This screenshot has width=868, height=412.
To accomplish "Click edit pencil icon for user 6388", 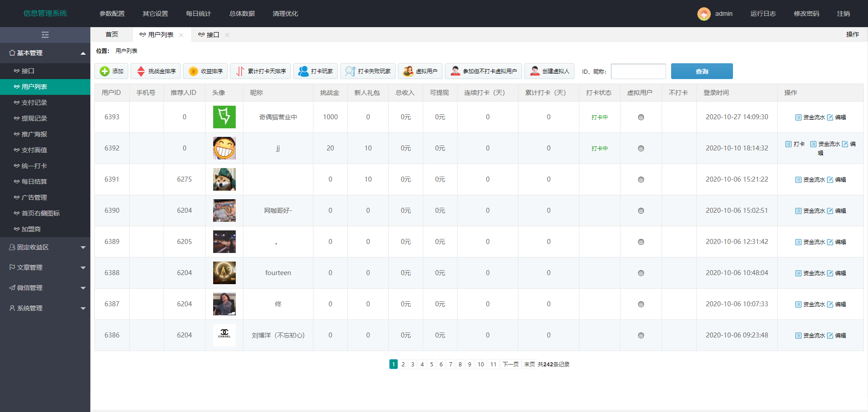I will 830,273.
